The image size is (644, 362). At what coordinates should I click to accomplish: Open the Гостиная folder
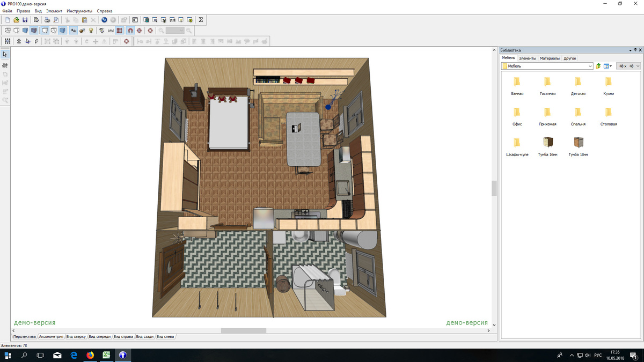coord(547,86)
